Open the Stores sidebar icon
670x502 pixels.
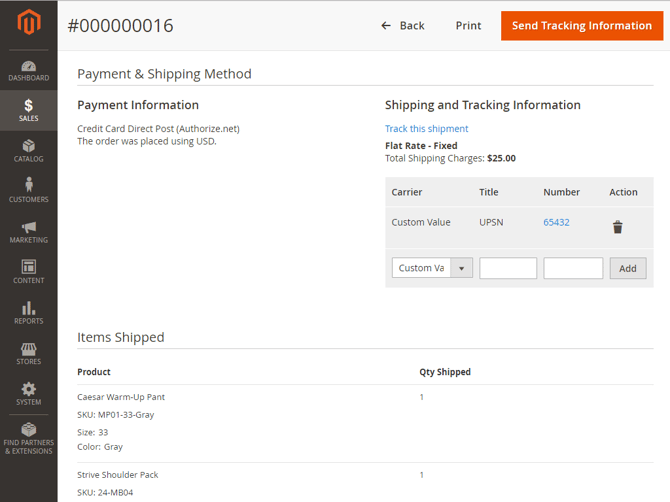pyautogui.click(x=28, y=352)
